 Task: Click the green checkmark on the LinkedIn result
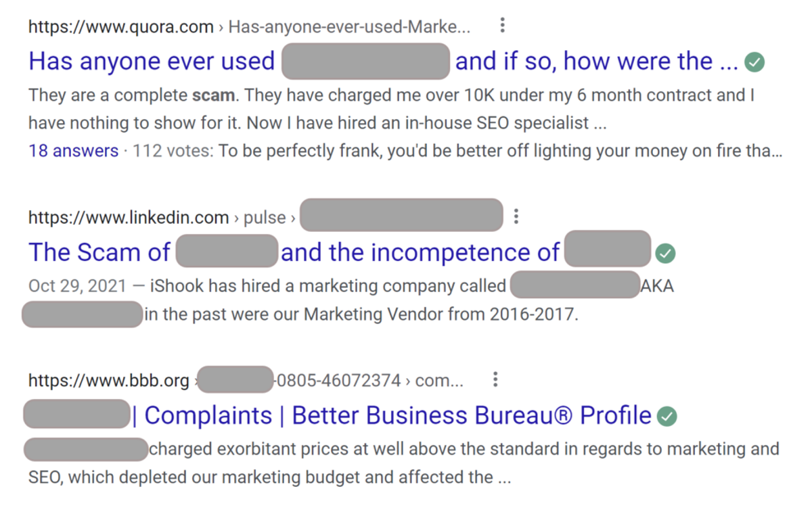click(x=665, y=253)
